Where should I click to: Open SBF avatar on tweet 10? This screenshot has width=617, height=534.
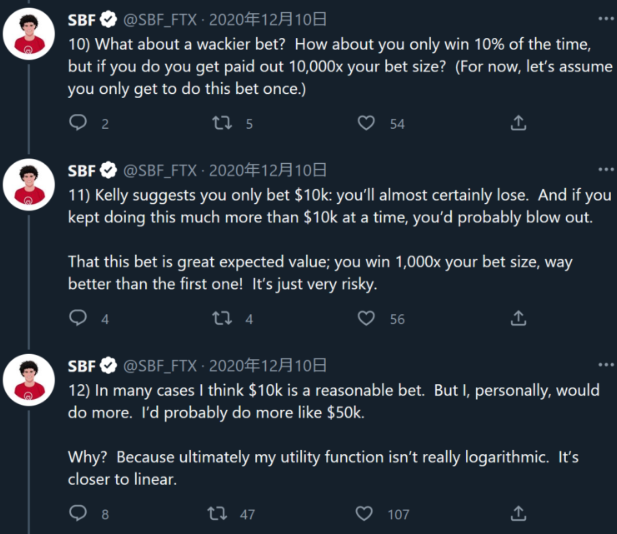pyautogui.click(x=29, y=34)
